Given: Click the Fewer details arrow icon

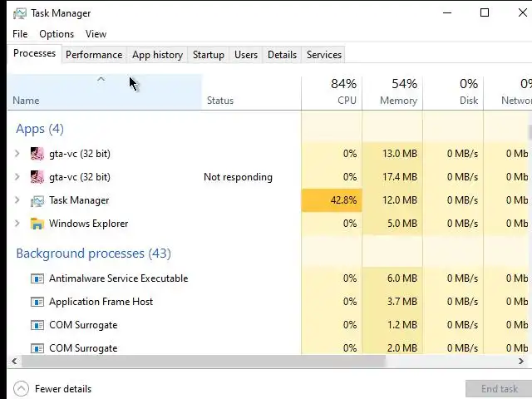Looking at the screenshot, I should [21, 388].
